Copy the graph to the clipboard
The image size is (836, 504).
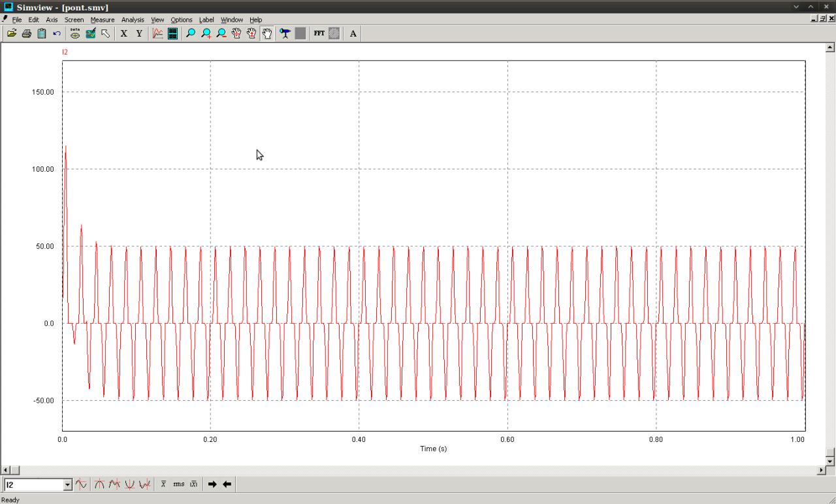[42, 33]
